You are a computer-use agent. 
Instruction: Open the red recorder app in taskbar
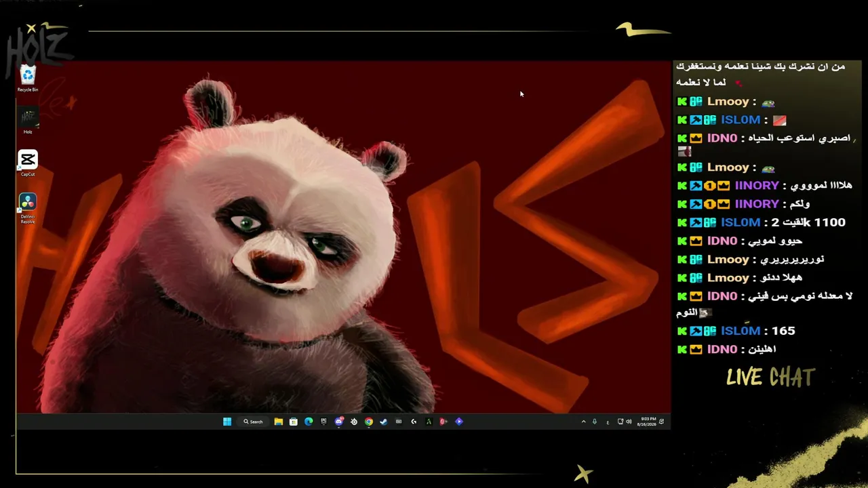(443, 422)
